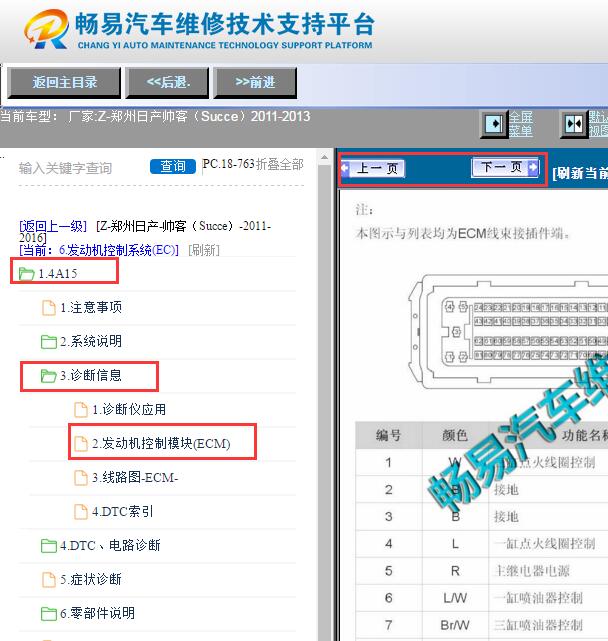608x641 pixels.
Task: Click the page icon of 1.注意事项
Action: (49, 307)
